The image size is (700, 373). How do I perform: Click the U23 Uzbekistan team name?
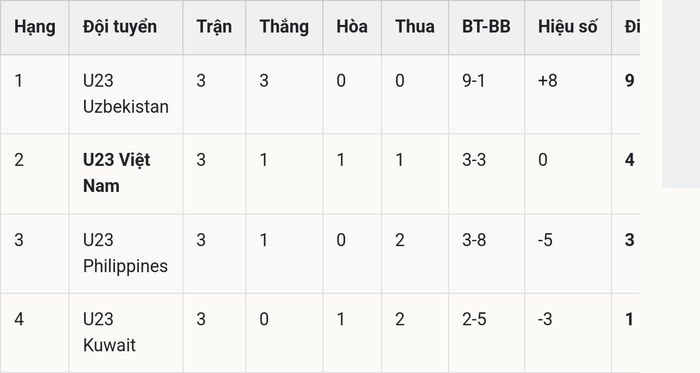click(x=125, y=94)
